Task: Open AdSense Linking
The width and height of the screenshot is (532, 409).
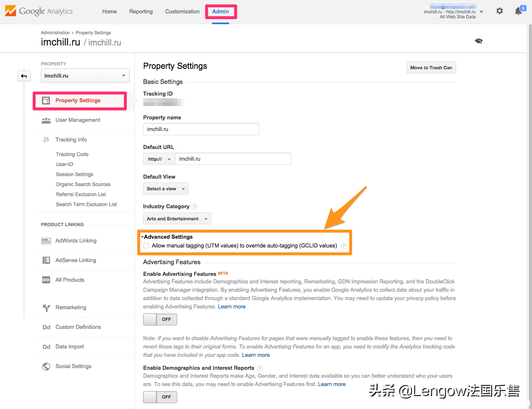Action: point(76,260)
